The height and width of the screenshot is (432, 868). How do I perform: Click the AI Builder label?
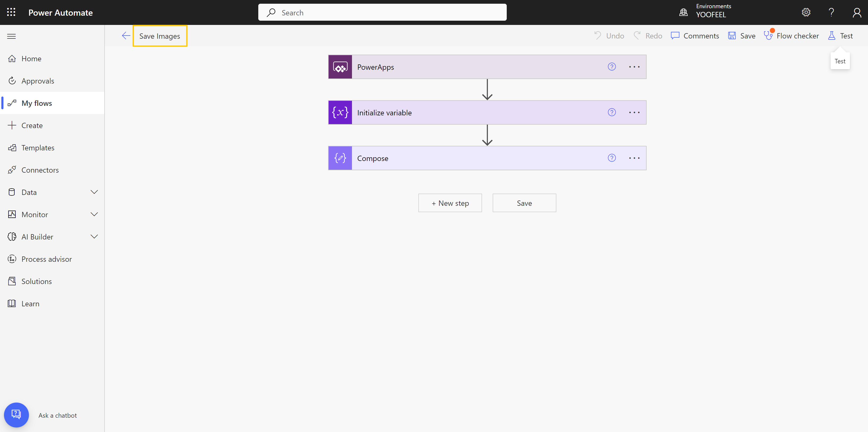coord(37,236)
